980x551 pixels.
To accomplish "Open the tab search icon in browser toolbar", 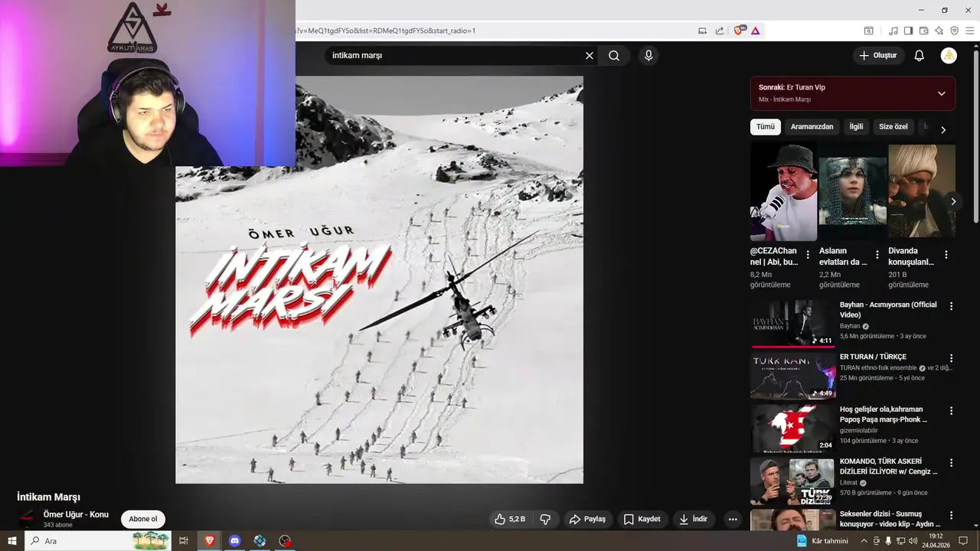I will [869, 31].
